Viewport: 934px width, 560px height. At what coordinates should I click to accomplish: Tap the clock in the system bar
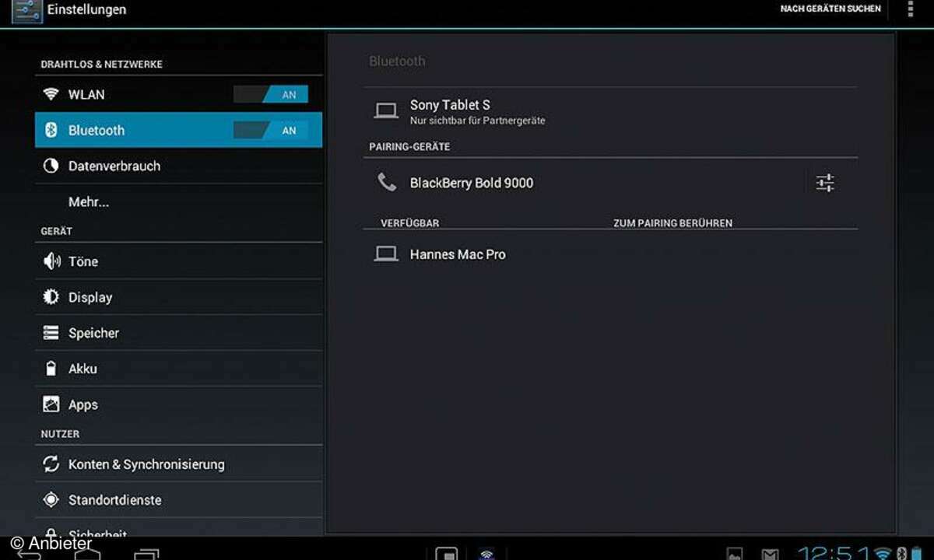(833, 552)
